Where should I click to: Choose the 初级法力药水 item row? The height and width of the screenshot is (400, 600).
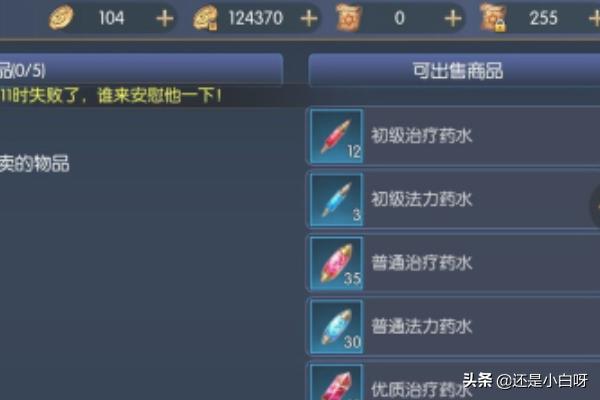(453, 200)
